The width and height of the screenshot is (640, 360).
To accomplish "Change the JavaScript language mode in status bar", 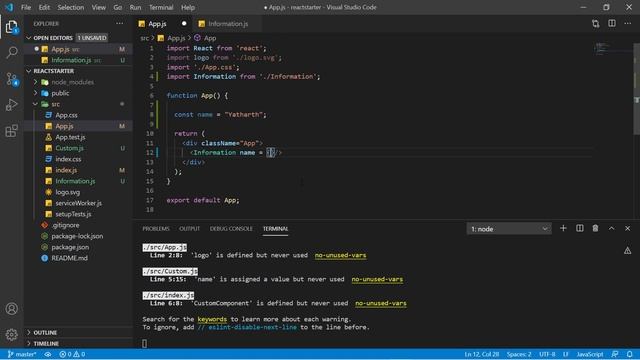I will coord(589,354).
